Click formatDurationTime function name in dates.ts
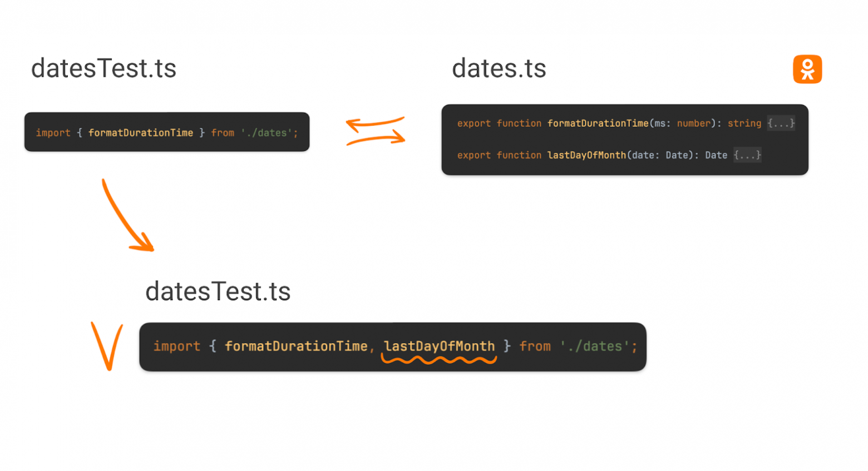 598,123
